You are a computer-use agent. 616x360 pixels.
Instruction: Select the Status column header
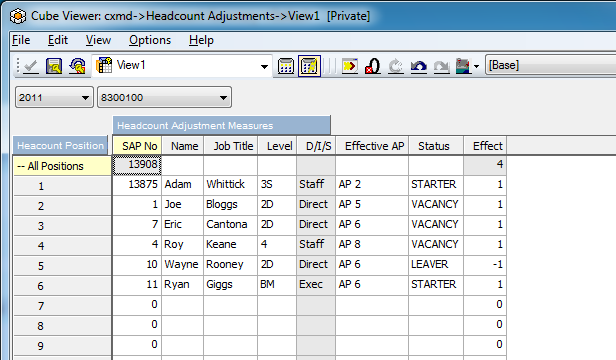(x=436, y=146)
